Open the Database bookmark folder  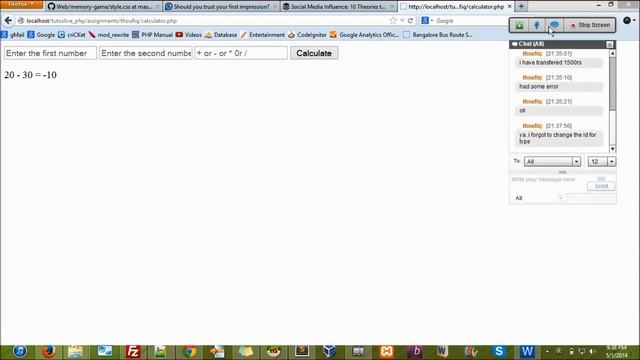tap(221, 35)
